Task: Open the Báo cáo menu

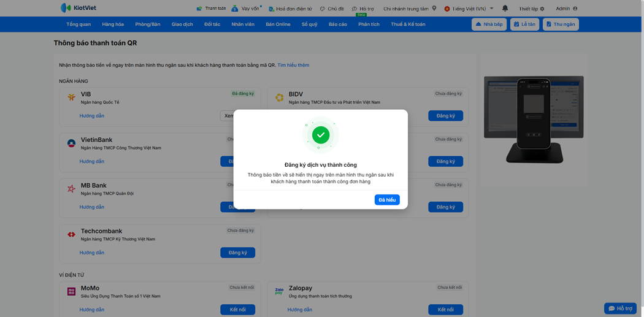Action: 337,25
